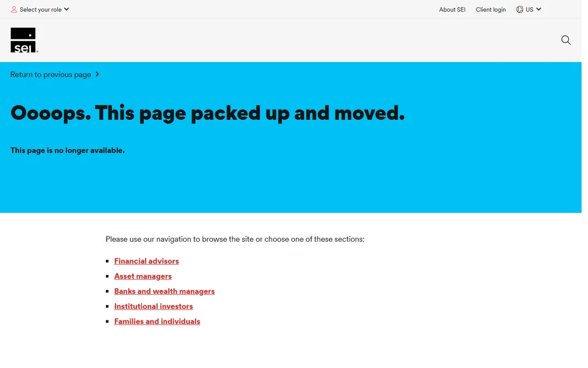The height and width of the screenshot is (368, 588).
Task: Click the 'Please use our navigation' paragraph
Action: pos(235,239)
